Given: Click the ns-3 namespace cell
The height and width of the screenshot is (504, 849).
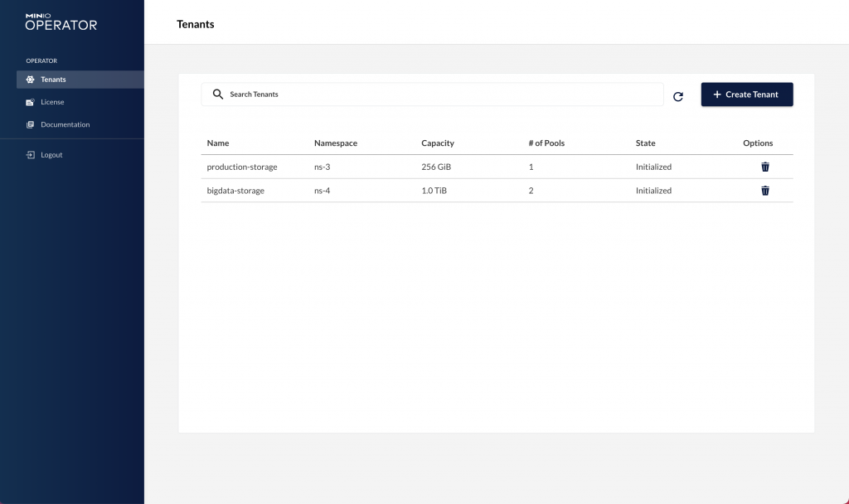Looking at the screenshot, I should [323, 167].
